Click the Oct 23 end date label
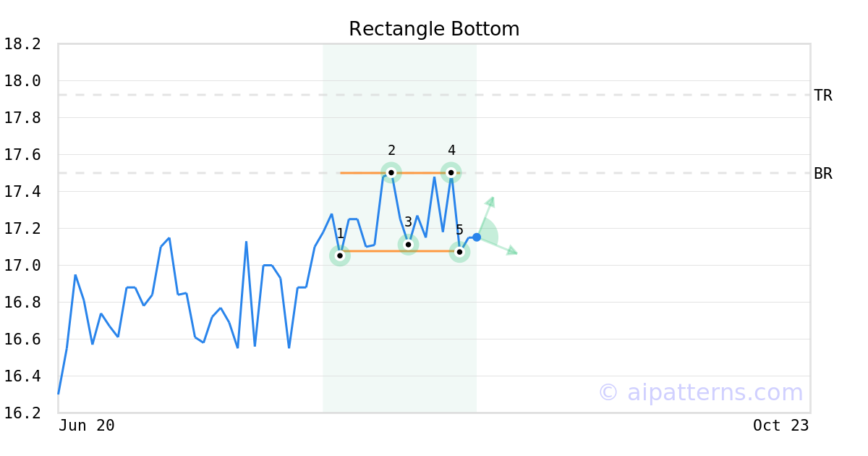Screen dimensions: 868x456 pos(781,426)
